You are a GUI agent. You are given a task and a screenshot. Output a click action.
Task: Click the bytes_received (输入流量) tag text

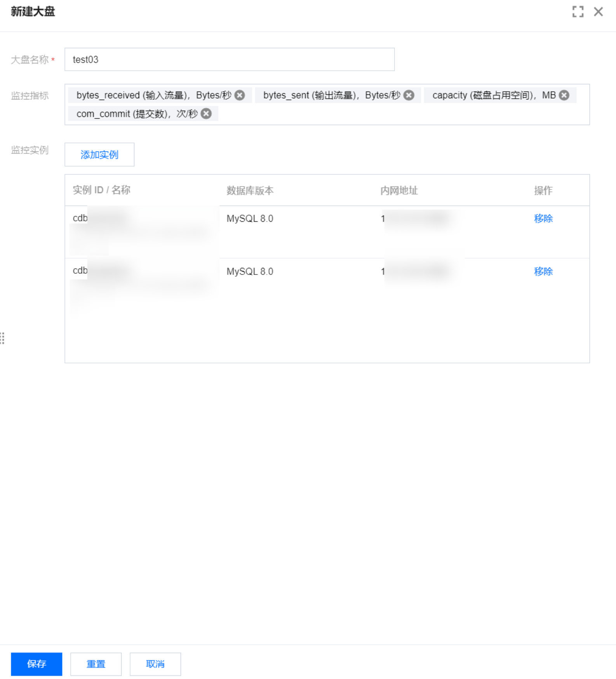click(x=154, y=95)
